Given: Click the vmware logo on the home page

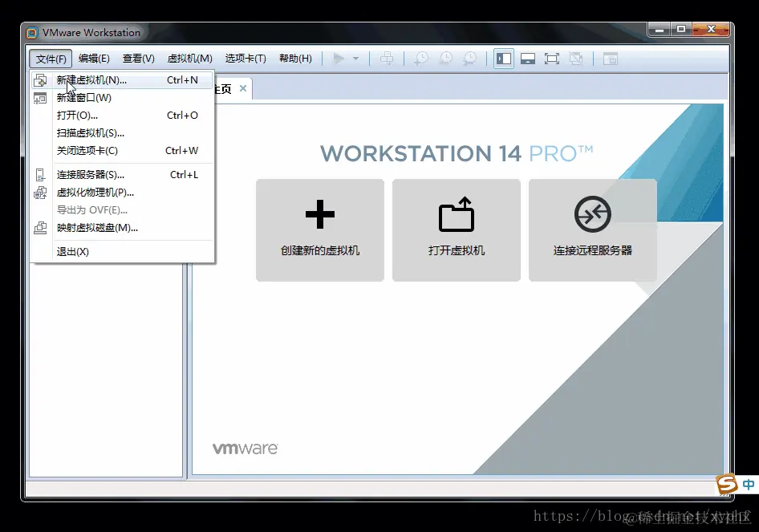Looking at the screenshot, I should click(246, 449).
